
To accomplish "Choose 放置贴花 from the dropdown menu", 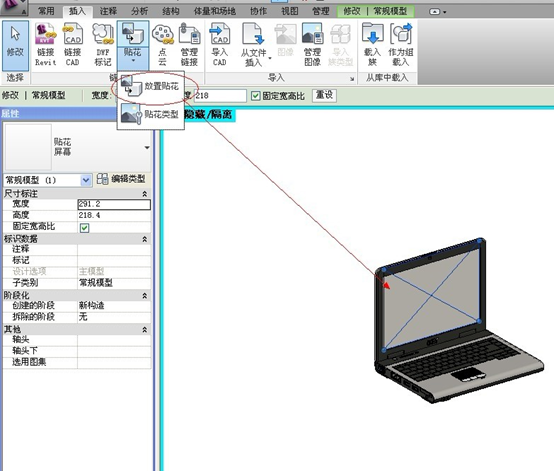I will 151,86.
